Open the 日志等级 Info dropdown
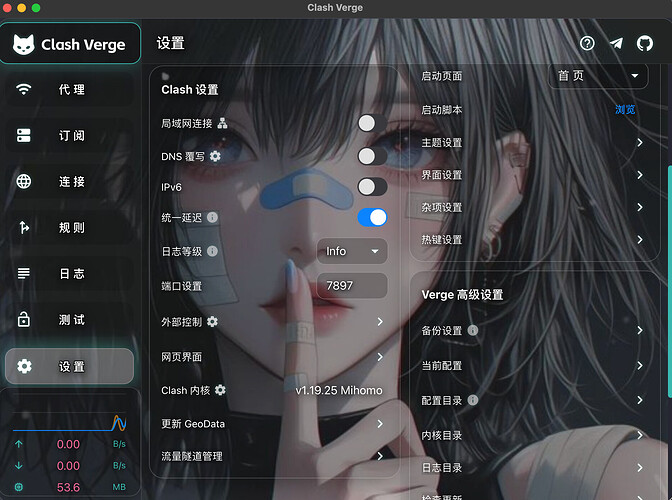Image resolution: width=672 pixels, height=500 pixels. point(352,251)
